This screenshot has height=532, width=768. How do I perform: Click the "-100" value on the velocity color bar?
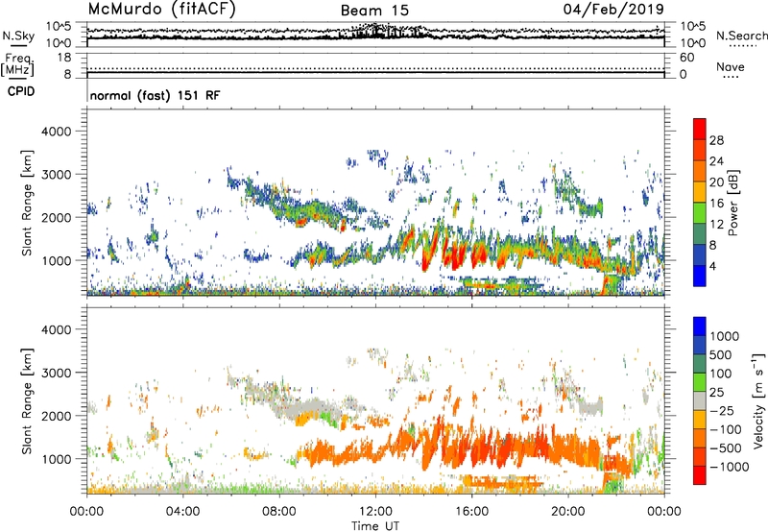726,429
